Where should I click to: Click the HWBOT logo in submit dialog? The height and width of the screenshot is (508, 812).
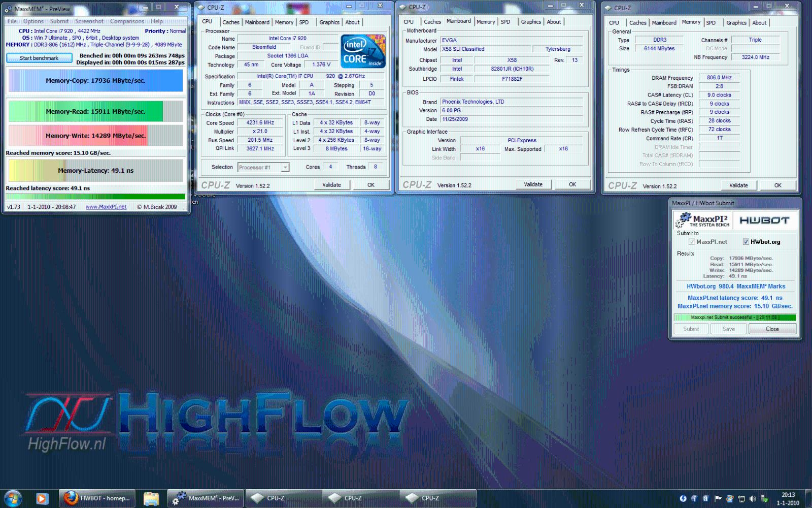point(764,220)
